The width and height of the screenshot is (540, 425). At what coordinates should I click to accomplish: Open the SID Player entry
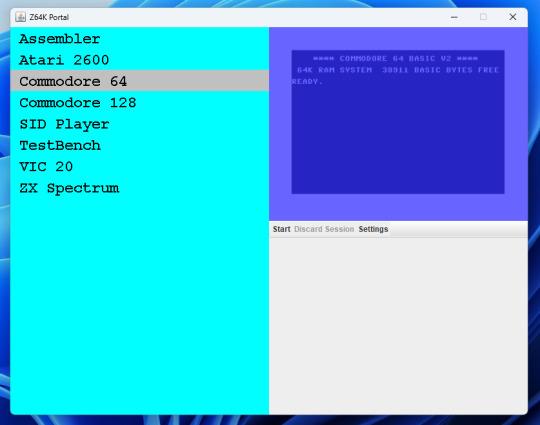pos(139,124)
